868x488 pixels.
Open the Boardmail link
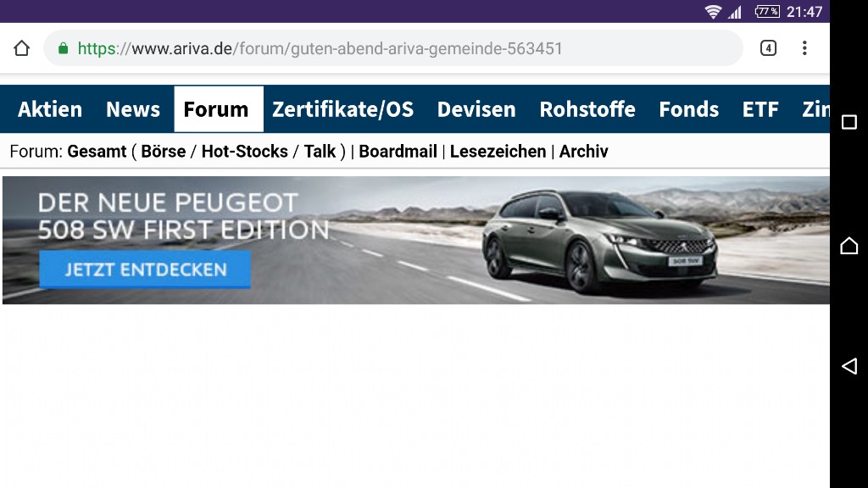398,152
